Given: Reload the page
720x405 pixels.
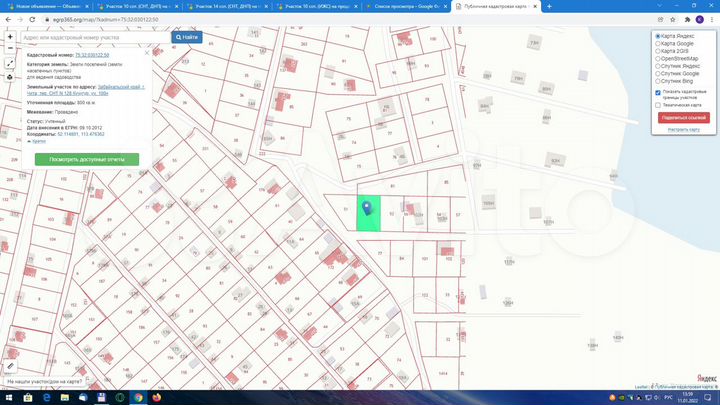Looking at the screenshot, I should [32, 19].
